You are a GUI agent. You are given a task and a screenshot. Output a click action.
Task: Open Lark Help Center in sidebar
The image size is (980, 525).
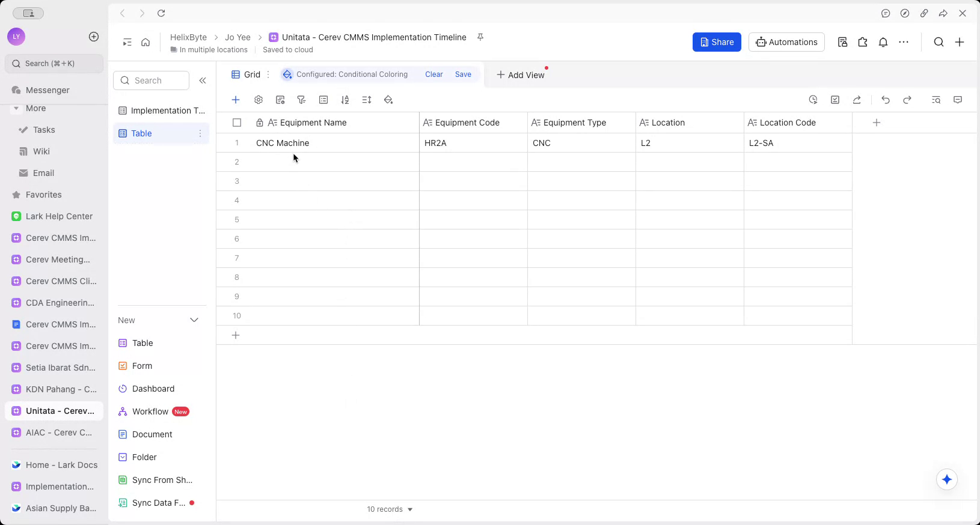[54, 216]
